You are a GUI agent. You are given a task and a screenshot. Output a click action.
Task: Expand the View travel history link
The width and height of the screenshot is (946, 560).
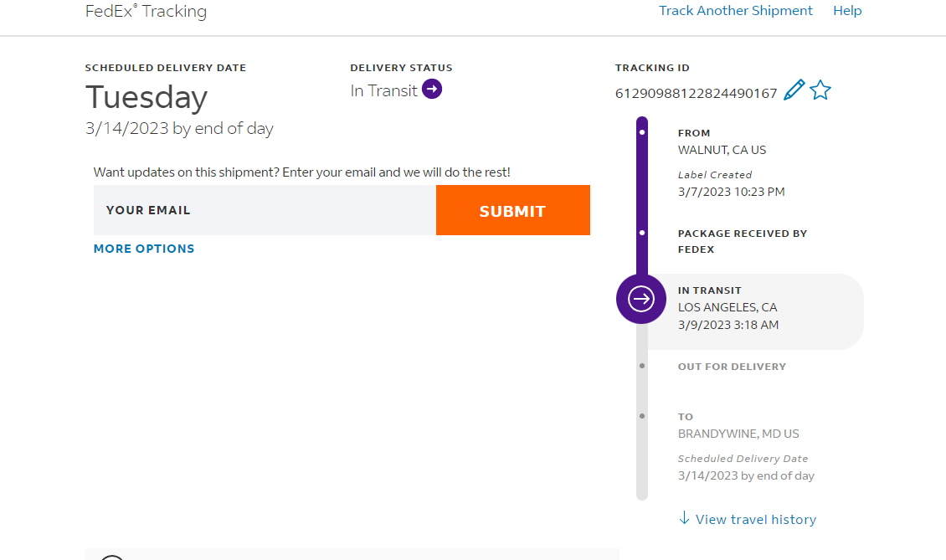pos(755,519)
